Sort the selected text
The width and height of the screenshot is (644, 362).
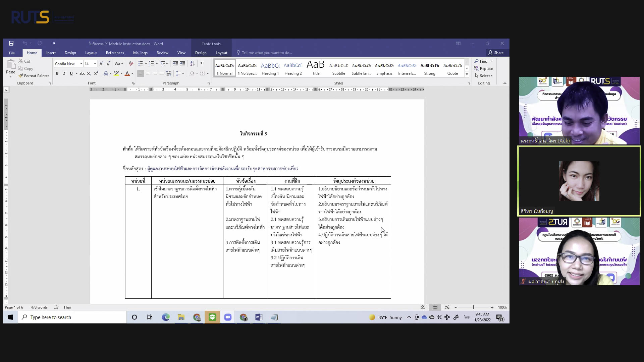(x=193, y=63)
